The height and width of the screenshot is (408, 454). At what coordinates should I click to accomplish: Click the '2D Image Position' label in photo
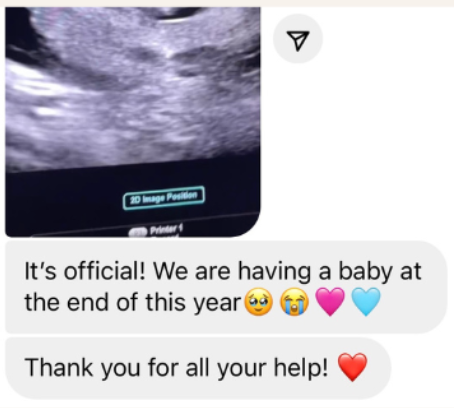(163, 197)
